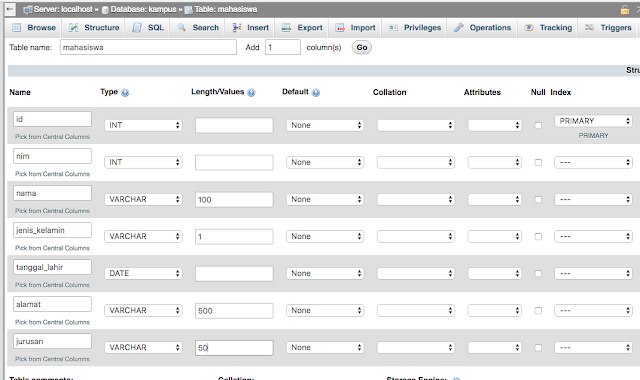The width and height of the screenshot is (640, 380).
Task: Click the Collation column header
Action: pyautogui.click(x=389, y=92)
